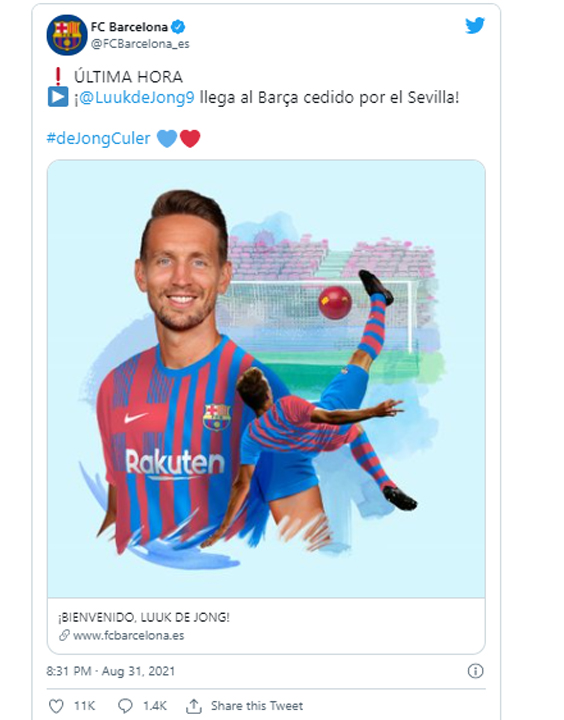Click the FC Barcelona crest avatar
The image size is (564, 720).
click(x=67, y=35)
